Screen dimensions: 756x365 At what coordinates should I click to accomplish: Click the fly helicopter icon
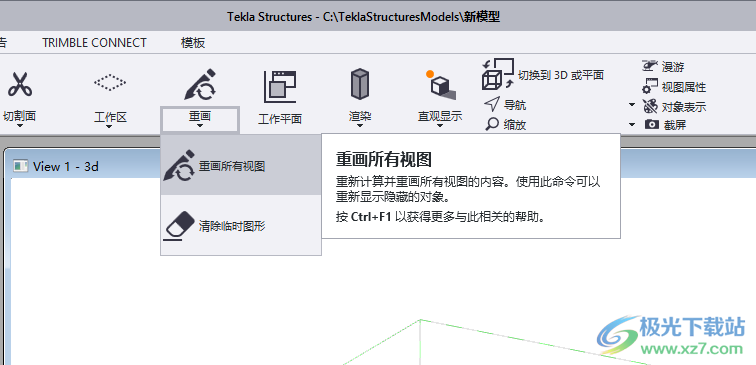click(x=649, y=65)
